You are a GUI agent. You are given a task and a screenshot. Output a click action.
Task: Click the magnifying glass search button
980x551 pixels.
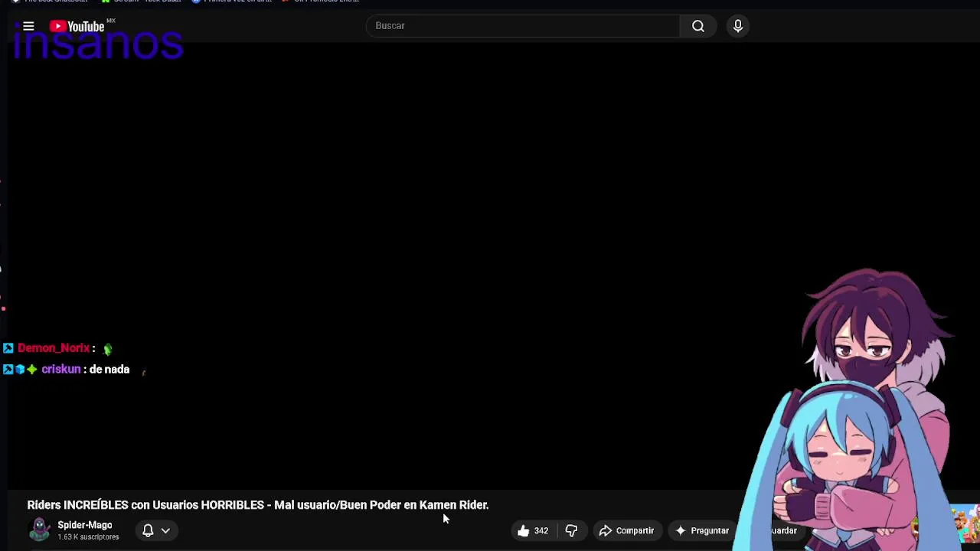coord(698,26)
